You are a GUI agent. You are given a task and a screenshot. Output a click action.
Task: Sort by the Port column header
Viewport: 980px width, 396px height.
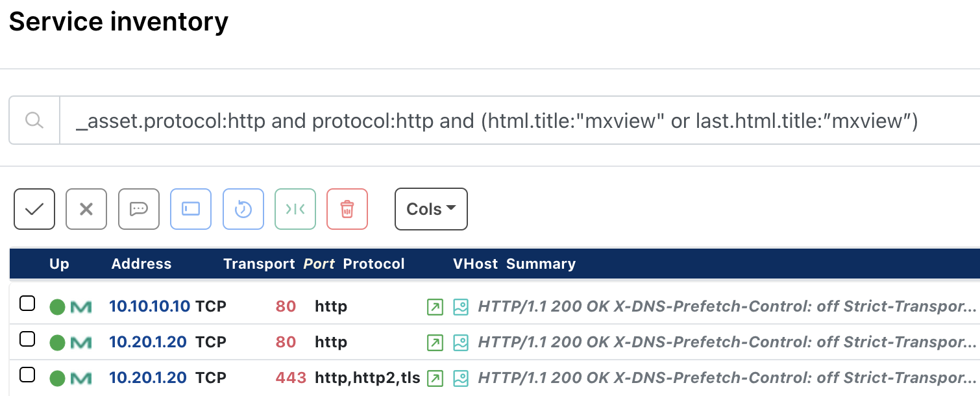pyautogui.click(x=319, y=264)
